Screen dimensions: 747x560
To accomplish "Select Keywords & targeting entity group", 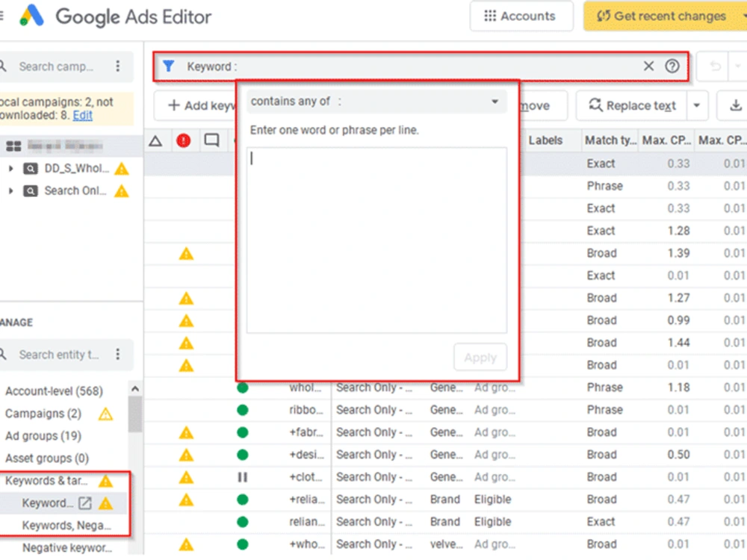I will tap(46, 481).
